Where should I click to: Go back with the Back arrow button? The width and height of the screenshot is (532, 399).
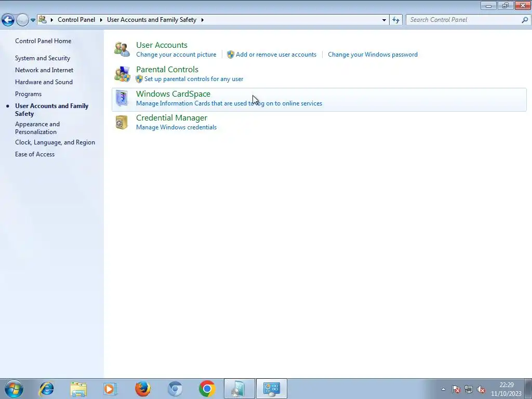8,20
